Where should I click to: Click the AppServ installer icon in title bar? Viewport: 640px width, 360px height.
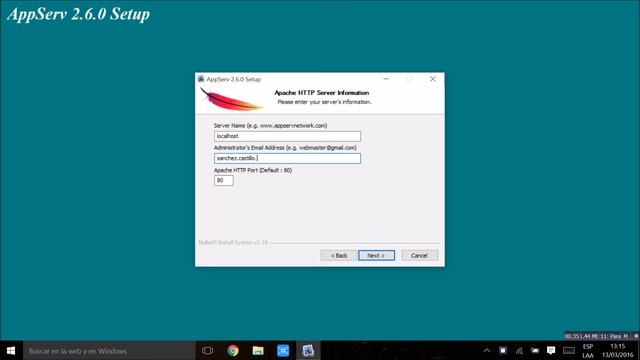point(201,79)
